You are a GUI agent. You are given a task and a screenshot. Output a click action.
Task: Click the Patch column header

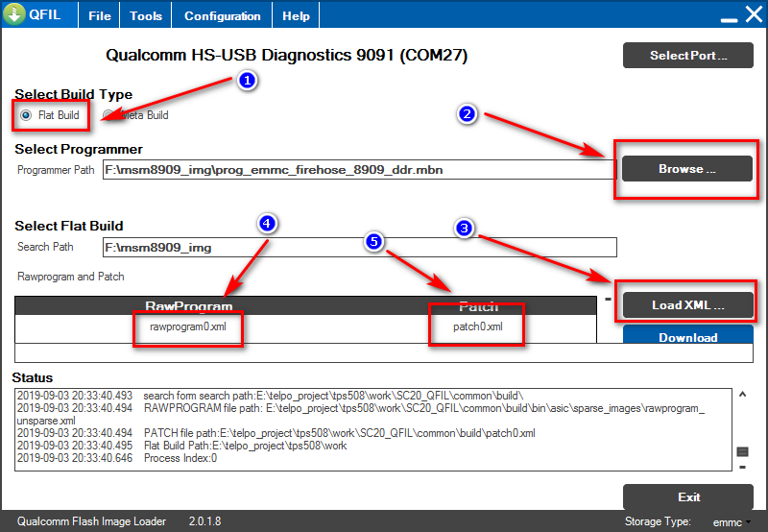[478, 305]
